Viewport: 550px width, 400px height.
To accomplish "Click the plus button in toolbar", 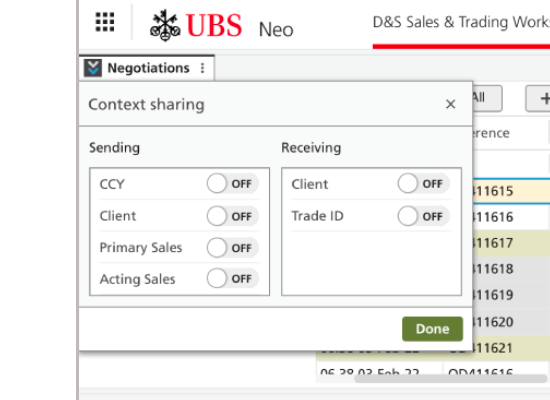I will 538,99.
